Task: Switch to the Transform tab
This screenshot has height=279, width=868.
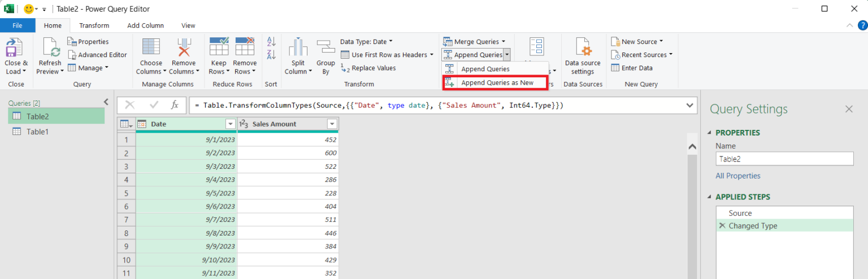Action: (x=94, y=25)
